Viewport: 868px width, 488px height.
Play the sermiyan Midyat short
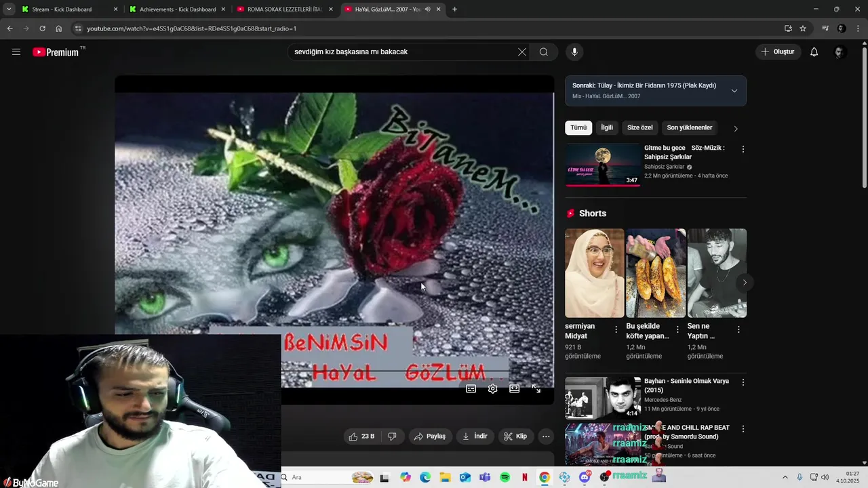(595, 273)
